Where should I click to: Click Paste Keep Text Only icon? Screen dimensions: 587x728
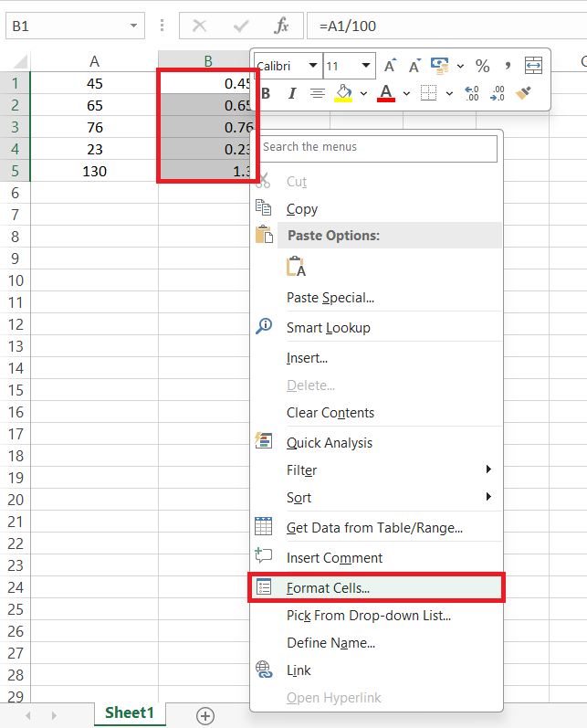pyautogui.click(x=296, y=267)
